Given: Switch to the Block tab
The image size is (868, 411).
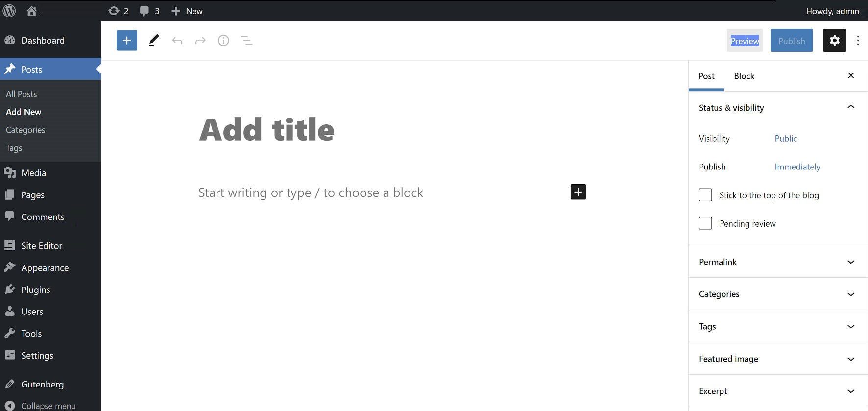Looking at the screenshot, I should [x=744, y=76].
